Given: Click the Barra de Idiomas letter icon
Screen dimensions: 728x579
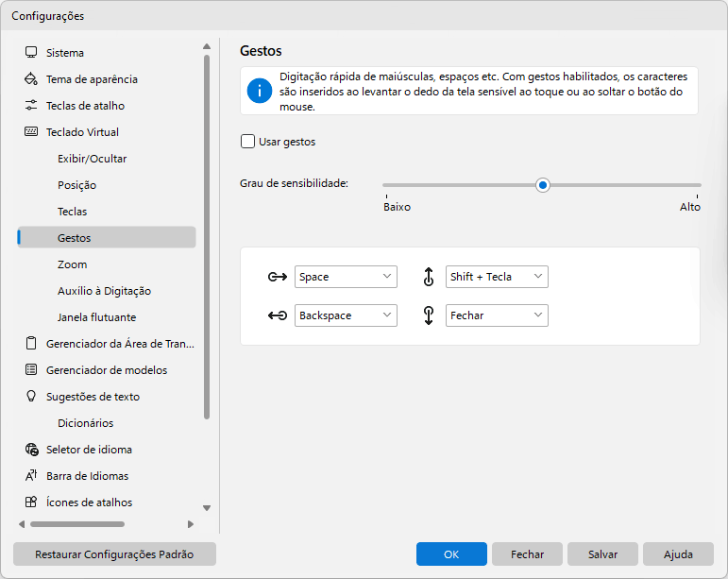Looking at the screenshot, I should point(31,475).
